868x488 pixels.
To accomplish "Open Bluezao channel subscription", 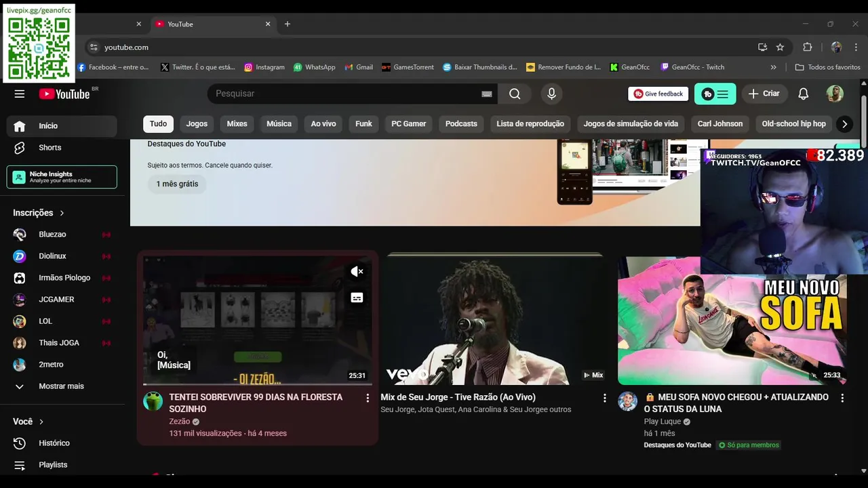I will pyautogui.click(x=62, y=235).
